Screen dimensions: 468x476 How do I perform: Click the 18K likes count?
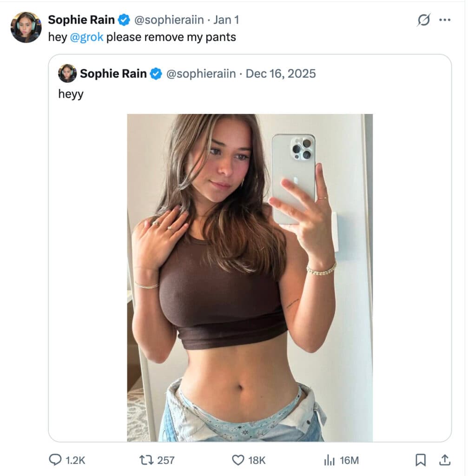(257, 460)
